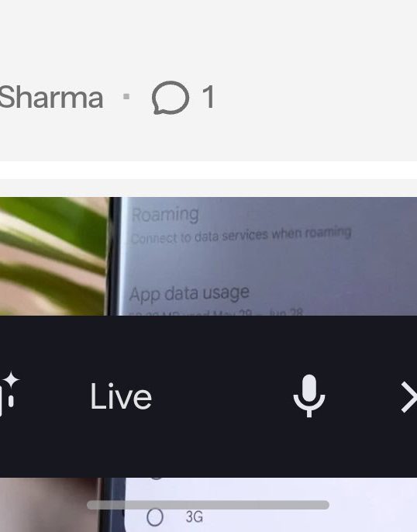Viewport: 417px width, 532px height.
Task: Tap the dot separator beside Sharma
Action: [126, 97]
